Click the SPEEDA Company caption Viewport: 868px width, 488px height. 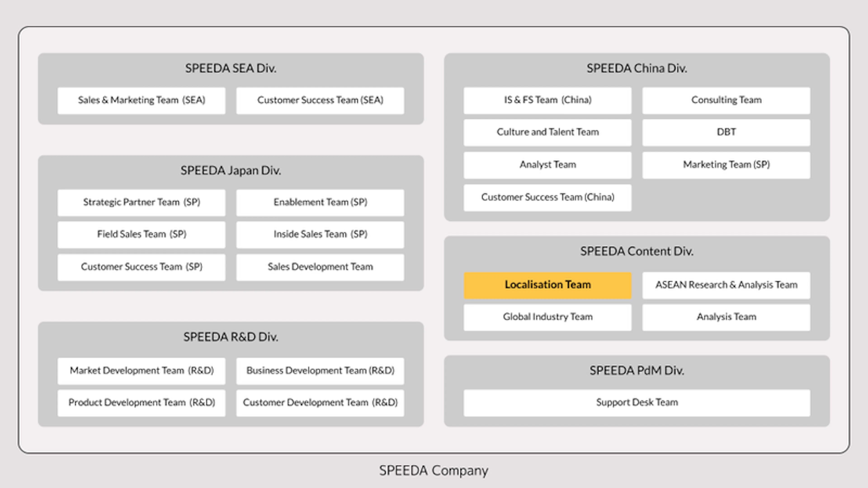point(434,471)
